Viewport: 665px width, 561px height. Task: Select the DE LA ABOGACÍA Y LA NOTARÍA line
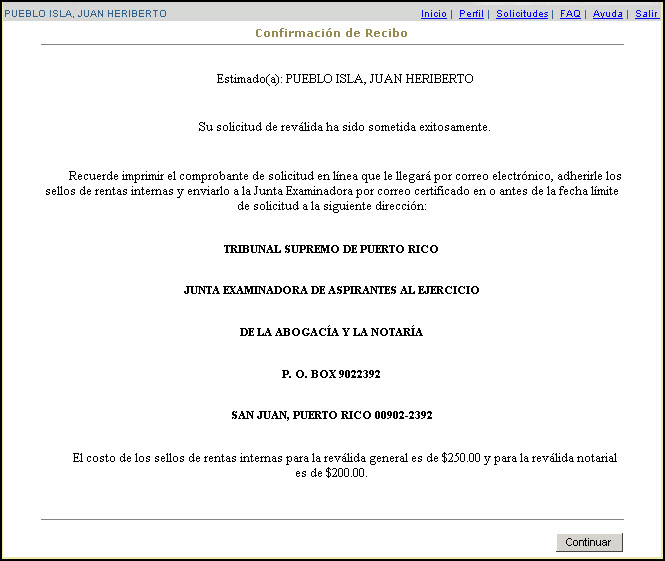click(x=331, y=332)
